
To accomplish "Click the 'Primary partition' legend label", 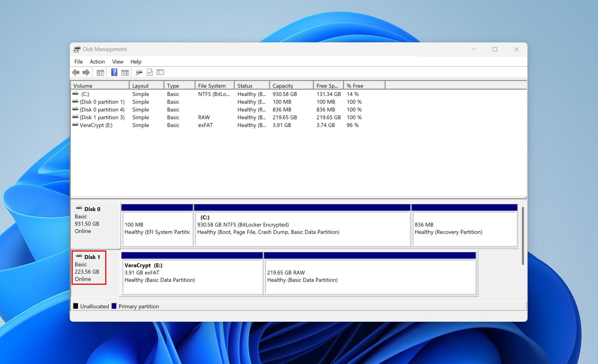I will click(x=139, y=306).
